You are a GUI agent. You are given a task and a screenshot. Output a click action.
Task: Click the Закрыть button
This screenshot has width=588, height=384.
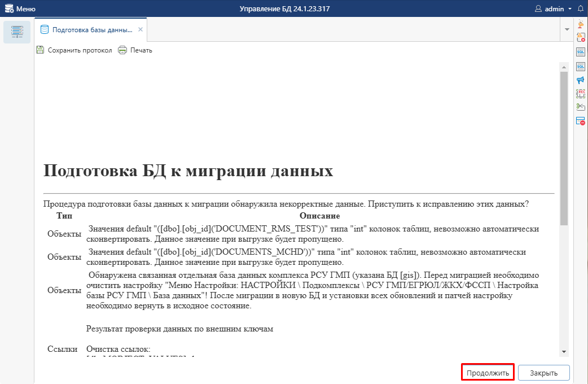tap(544, 373)
